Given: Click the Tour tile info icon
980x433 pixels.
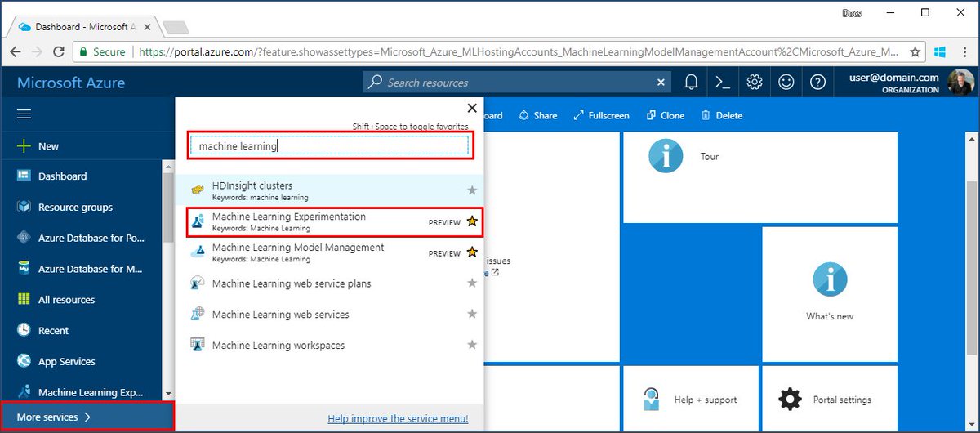Looking at the screenshot, I should (666, 155).
